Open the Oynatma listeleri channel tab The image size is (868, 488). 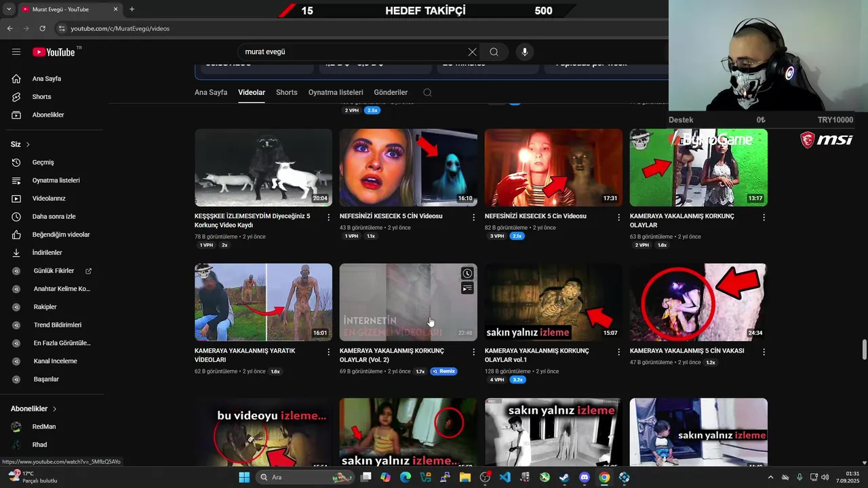pos(336,92)
